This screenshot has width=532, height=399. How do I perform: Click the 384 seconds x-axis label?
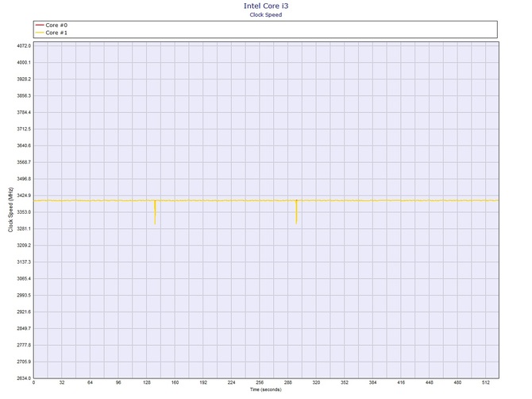tap(373, 382)
